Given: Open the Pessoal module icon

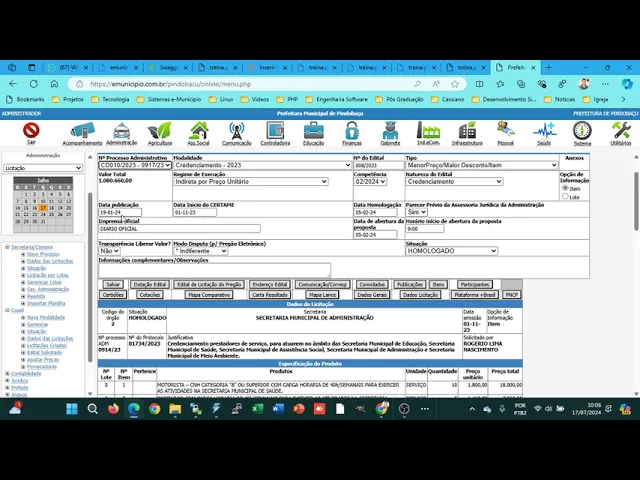Looking at the screenshot, I should click(505, 131).
